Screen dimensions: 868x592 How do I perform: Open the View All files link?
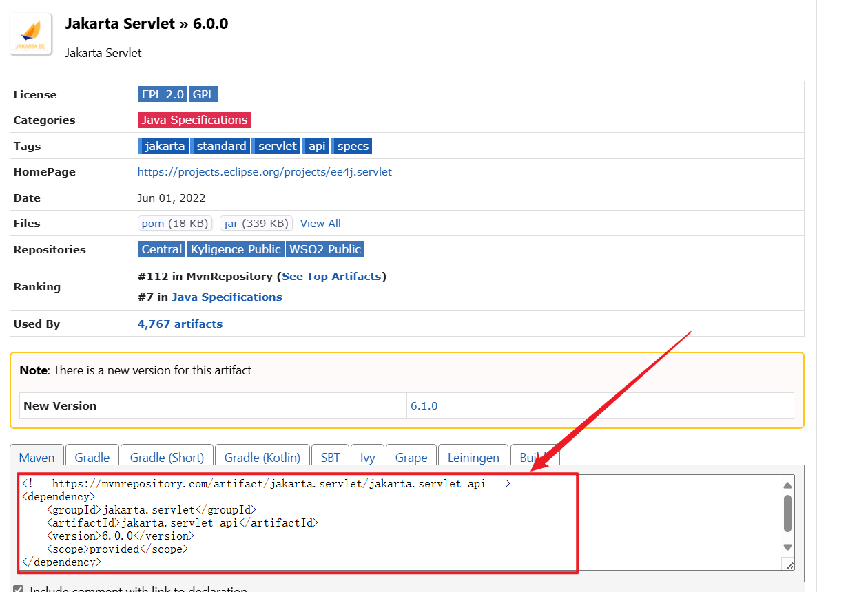click(320, 223)
